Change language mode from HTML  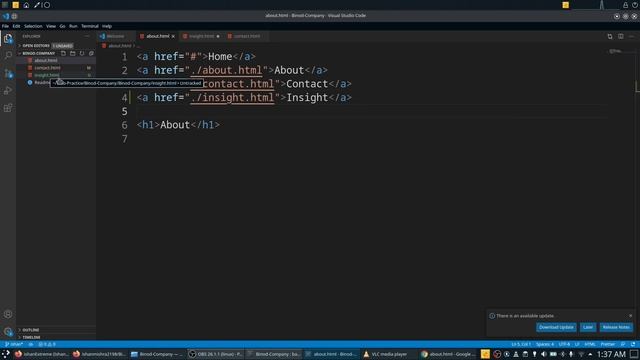590,344
